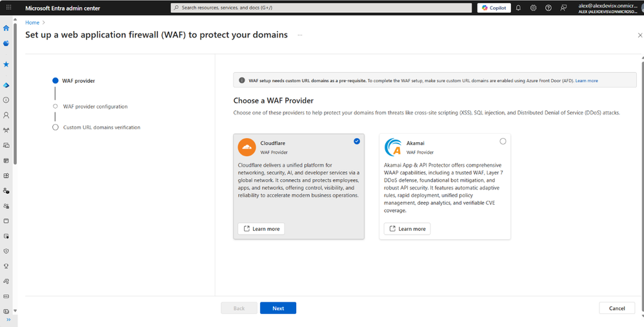Open Users icon in sidebar
644x327 pixels.
pos(6,115)
